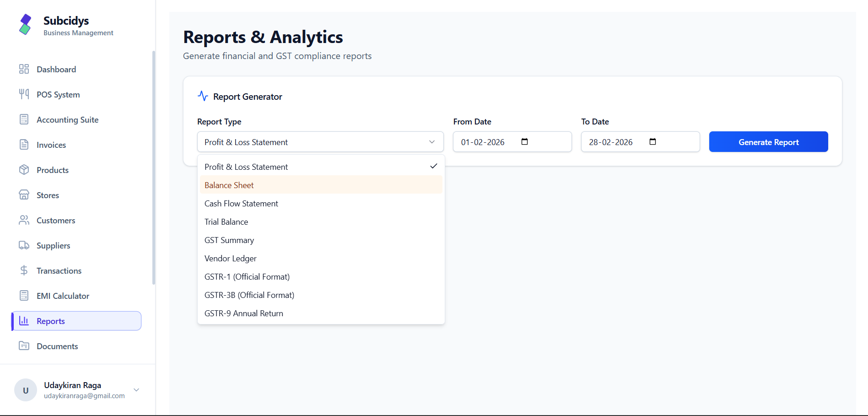Click the EMI Calculator icon
This screenshot has height=416, width=868.
(x=24, y=296)
